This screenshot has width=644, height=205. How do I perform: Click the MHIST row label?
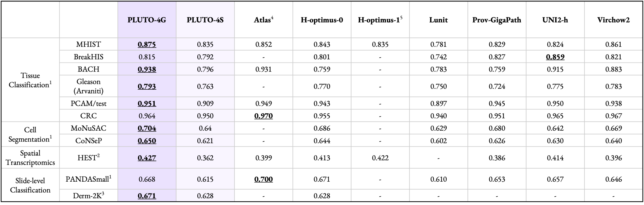pos(88,44)
